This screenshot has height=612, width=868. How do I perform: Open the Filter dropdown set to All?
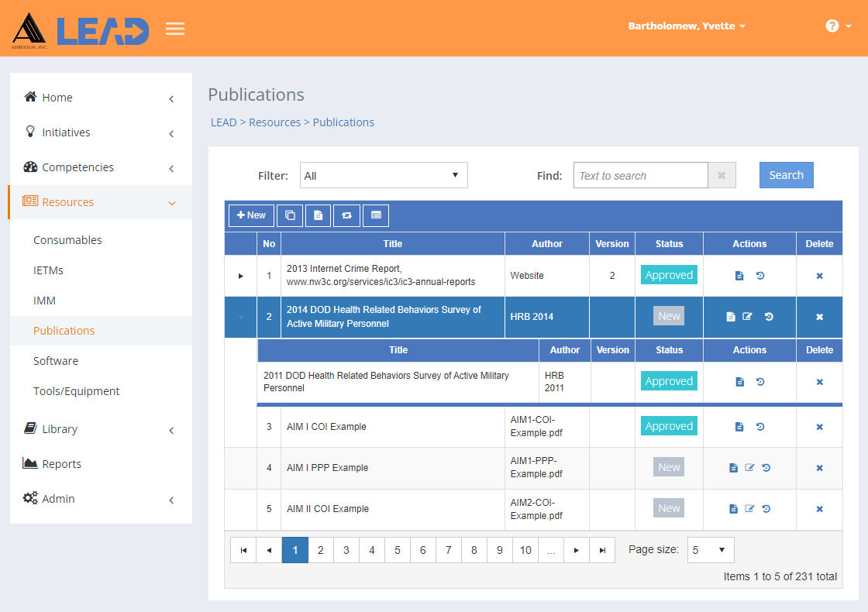tap(384, 176)
